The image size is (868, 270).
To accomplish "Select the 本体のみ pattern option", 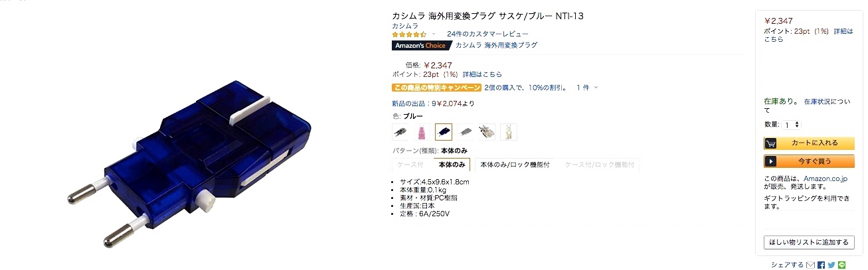I will click(x=452, y=165).
